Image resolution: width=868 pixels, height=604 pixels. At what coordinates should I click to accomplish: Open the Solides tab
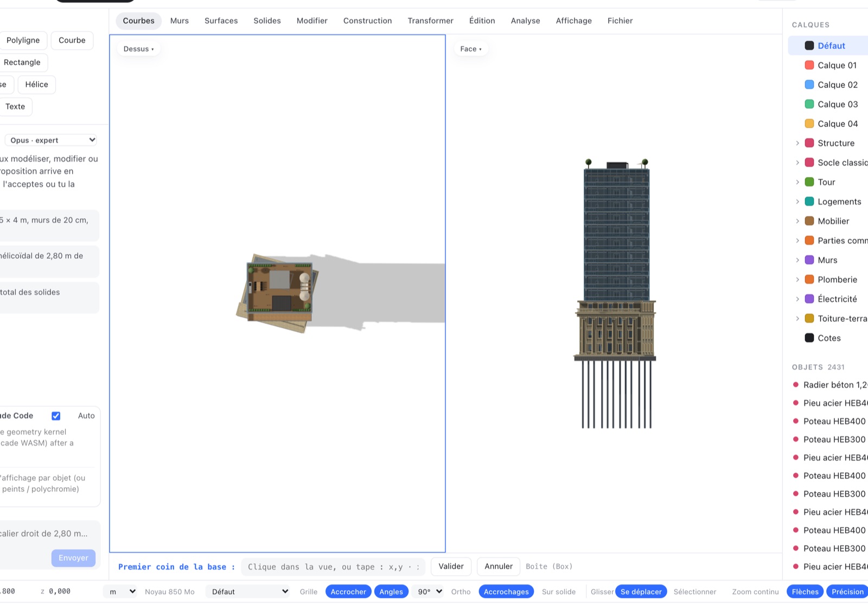267,21
